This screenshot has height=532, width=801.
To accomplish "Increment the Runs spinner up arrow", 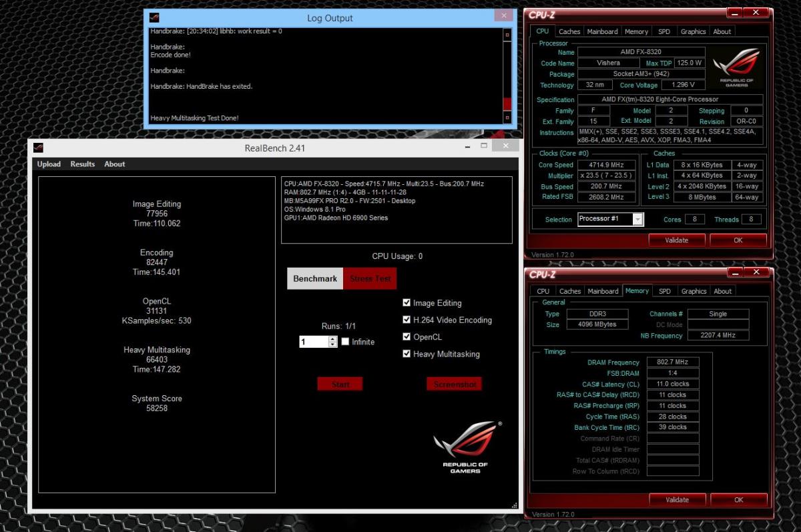I will (333, 338).
